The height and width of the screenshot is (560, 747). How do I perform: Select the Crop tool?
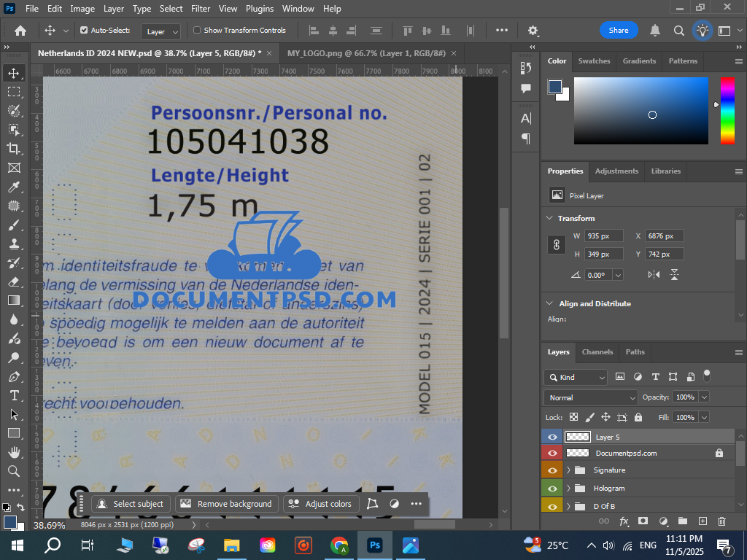click(x=14, y=149)
